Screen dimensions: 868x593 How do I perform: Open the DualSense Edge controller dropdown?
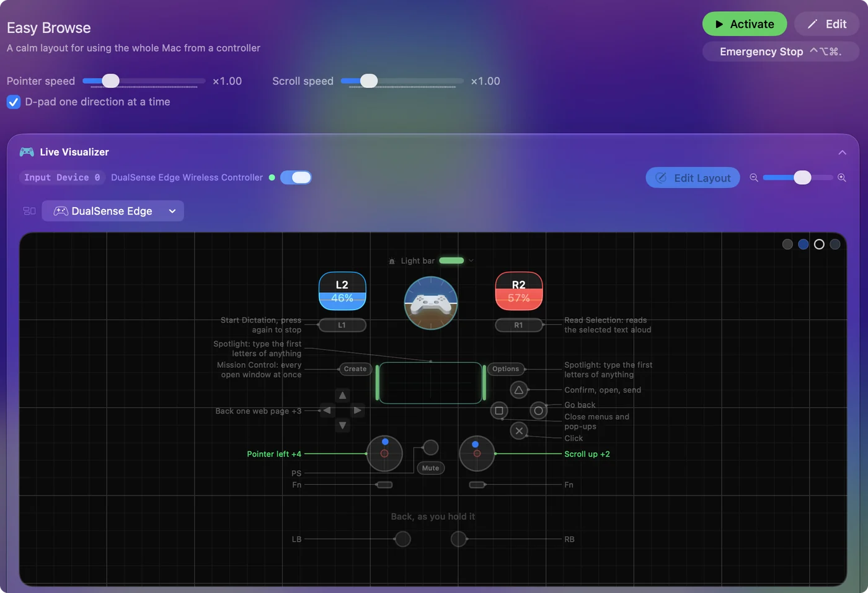click(113, 211)
